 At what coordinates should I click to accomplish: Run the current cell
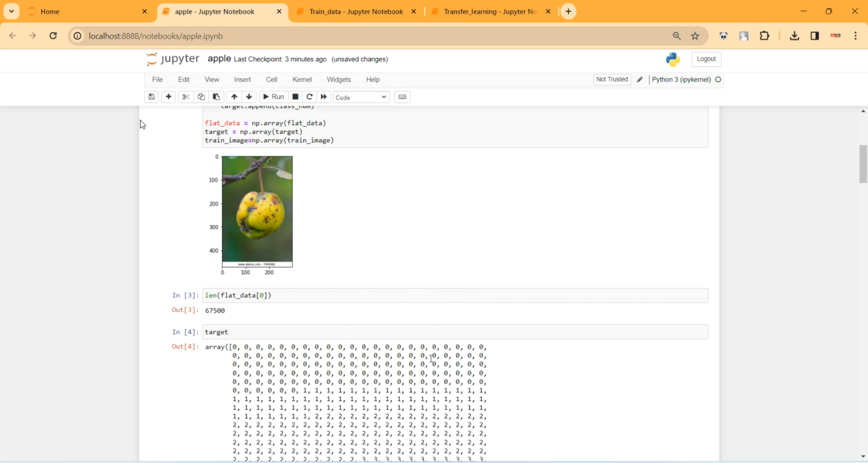(273, 97)
